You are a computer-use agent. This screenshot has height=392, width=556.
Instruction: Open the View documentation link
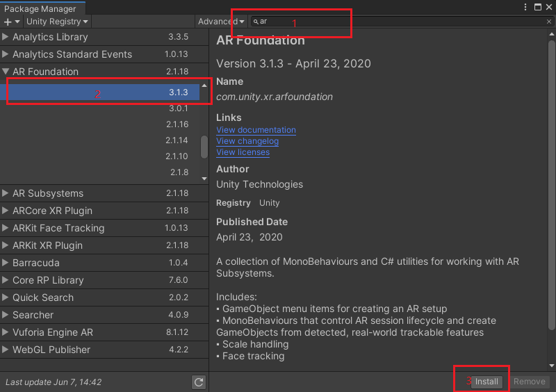256,130
